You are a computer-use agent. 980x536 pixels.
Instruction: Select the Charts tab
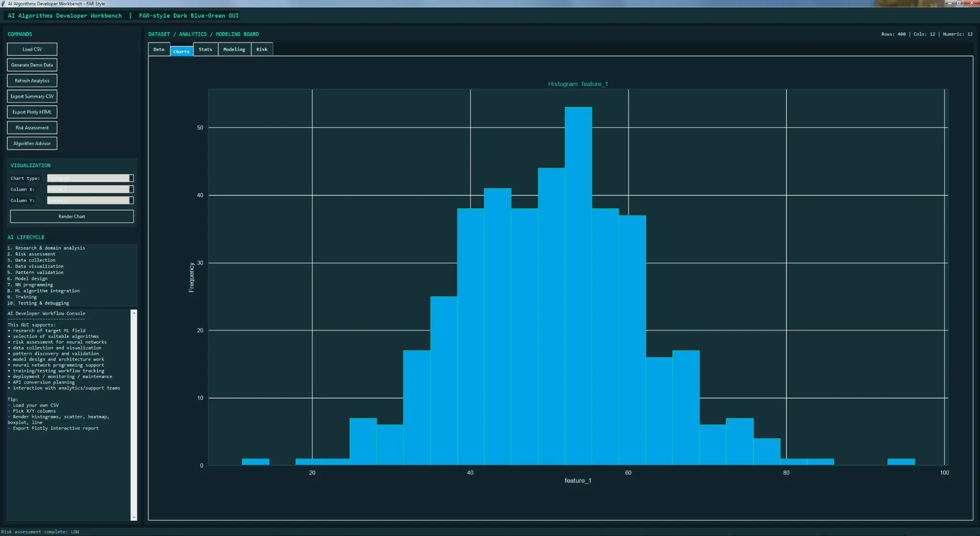click(181, 51)
